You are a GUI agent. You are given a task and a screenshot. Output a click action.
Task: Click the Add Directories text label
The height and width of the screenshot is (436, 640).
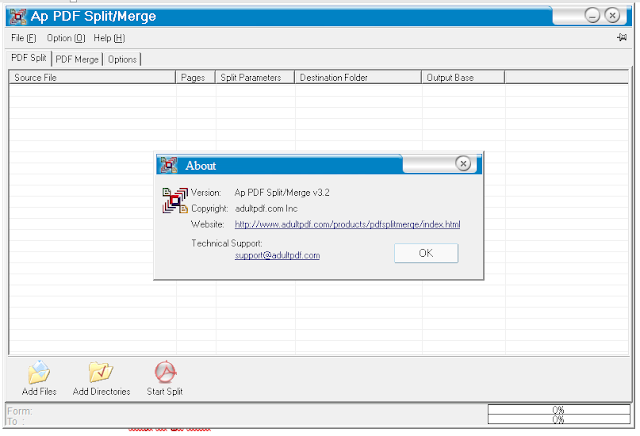tap(101, 392)
